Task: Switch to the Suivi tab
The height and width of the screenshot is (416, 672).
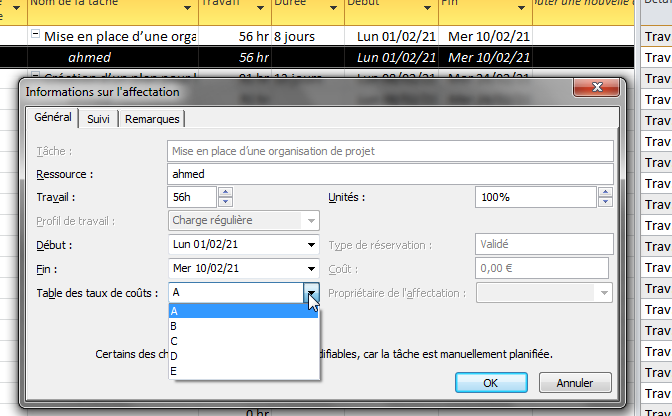Action: (98, 119)
